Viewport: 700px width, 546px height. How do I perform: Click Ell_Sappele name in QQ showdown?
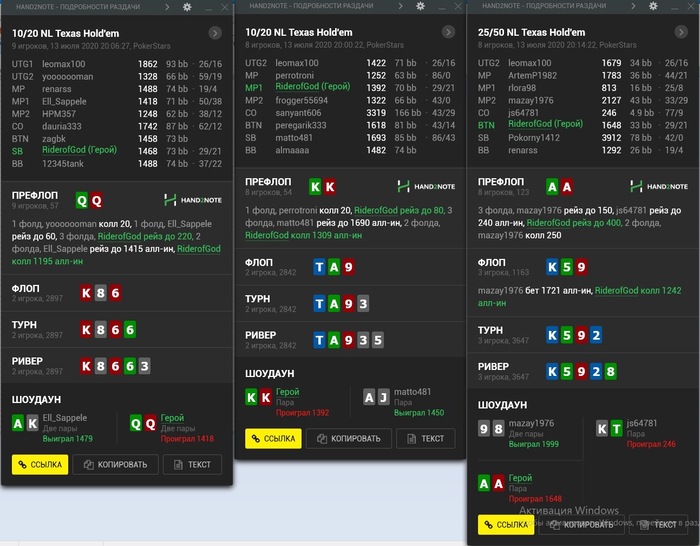click(65, 417)
